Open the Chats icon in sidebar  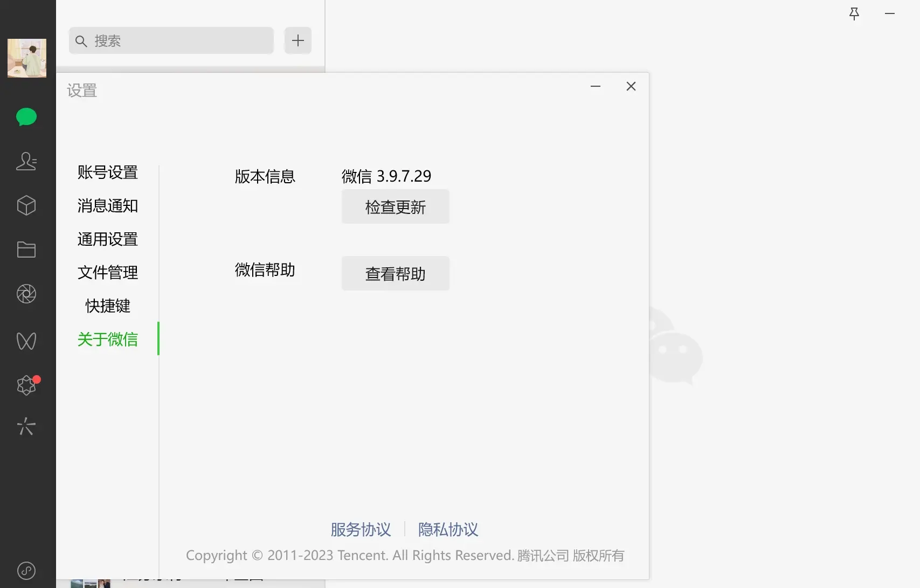coord(26,117)
